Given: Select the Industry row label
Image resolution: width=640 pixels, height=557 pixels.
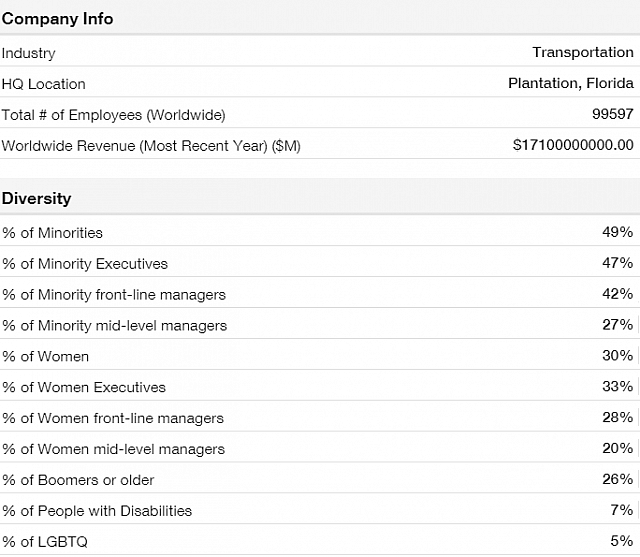Looking at the screenshot, I should point(29,53).
